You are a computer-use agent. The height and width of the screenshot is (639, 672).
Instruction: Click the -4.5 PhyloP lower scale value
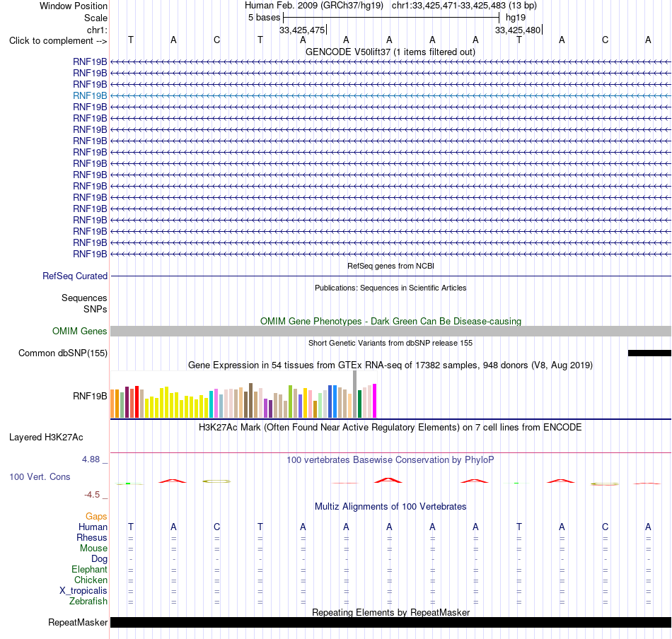coord(92,495)
